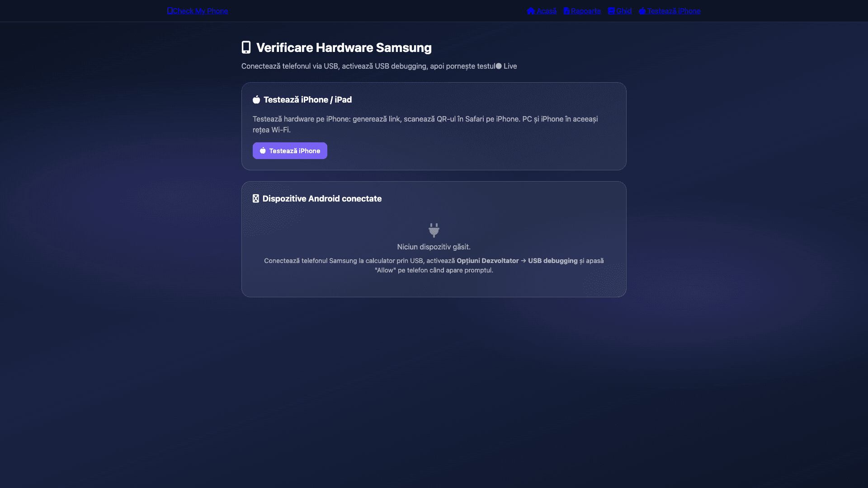Click the Live label text

tap(510, 66)
